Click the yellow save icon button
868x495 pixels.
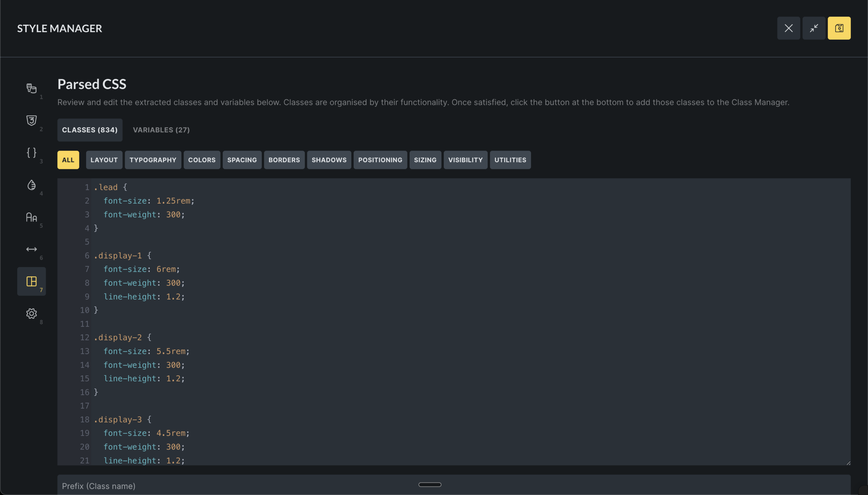tap(839, 28)
